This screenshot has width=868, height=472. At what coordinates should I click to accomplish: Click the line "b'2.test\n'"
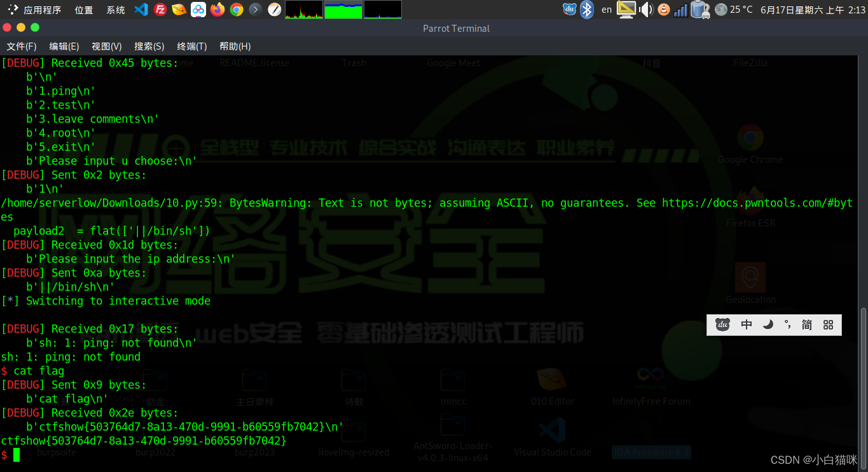61,105
